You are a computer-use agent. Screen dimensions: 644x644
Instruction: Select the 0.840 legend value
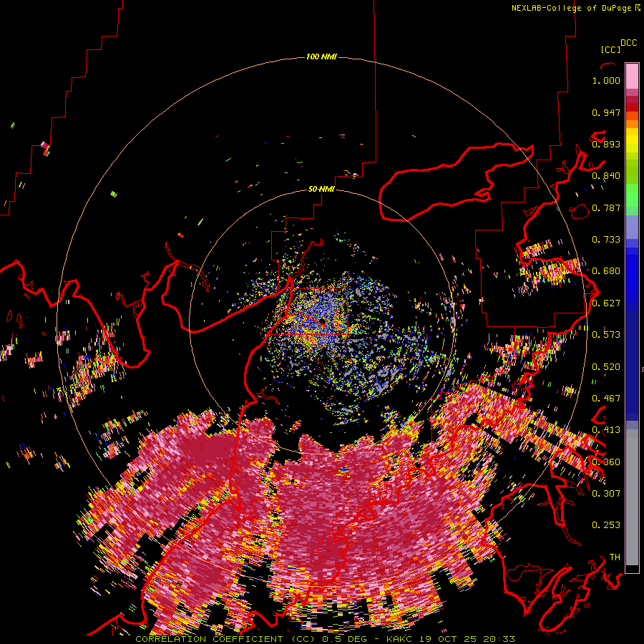(606, 176)
